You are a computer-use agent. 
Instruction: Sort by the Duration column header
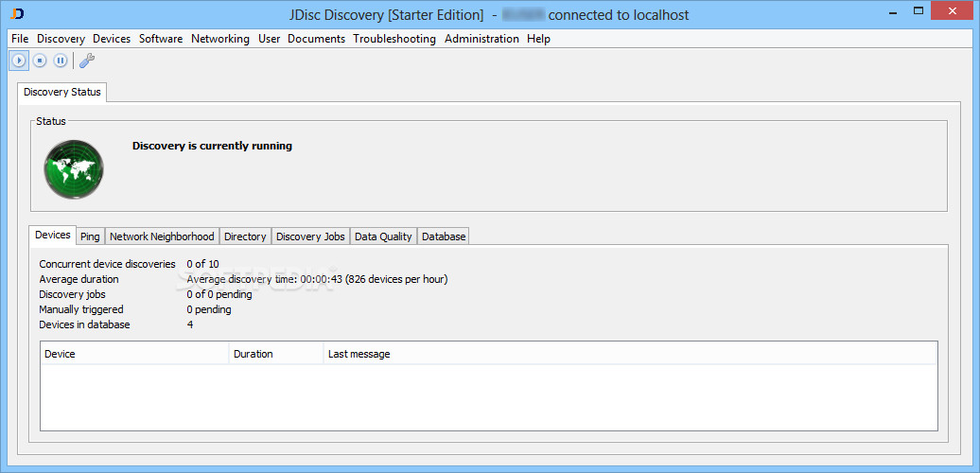tap(276, 354)
